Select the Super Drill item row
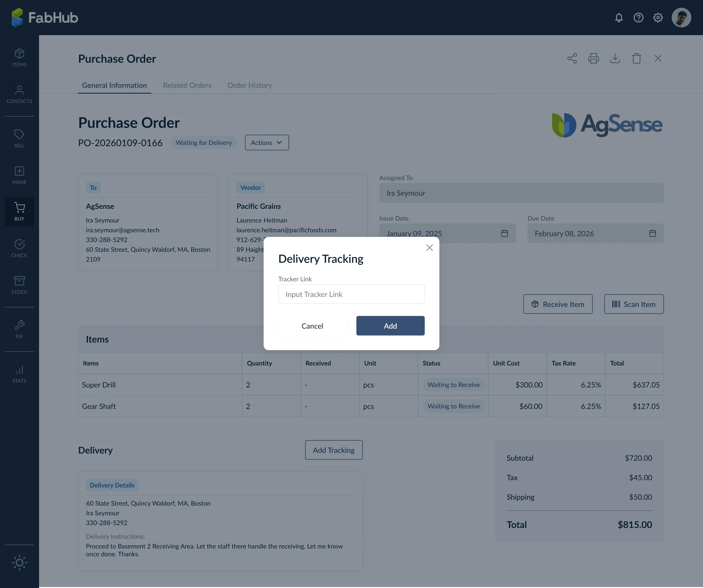This screenshot has height=588, width=703. (371, 385)
